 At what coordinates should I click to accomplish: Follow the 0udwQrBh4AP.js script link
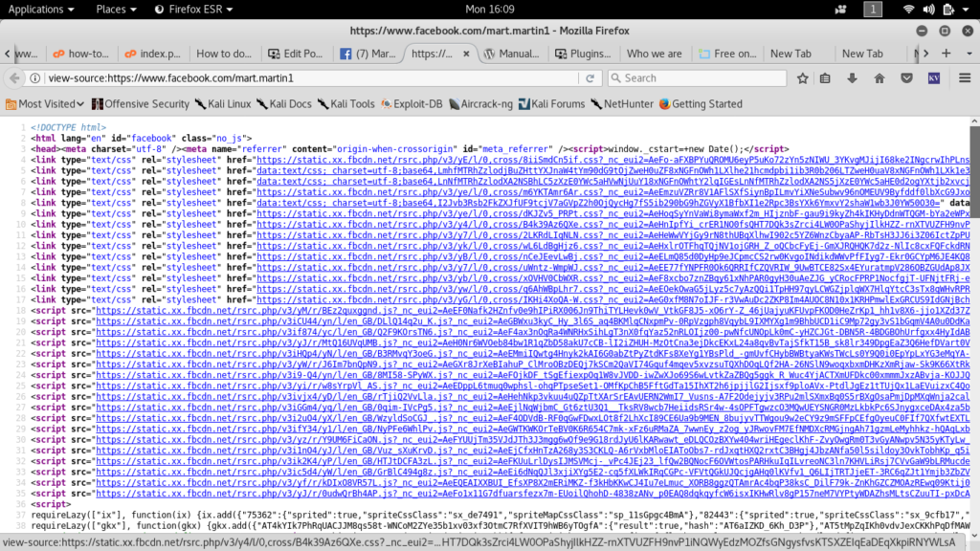pyautogui.click(x=532, y=494)
